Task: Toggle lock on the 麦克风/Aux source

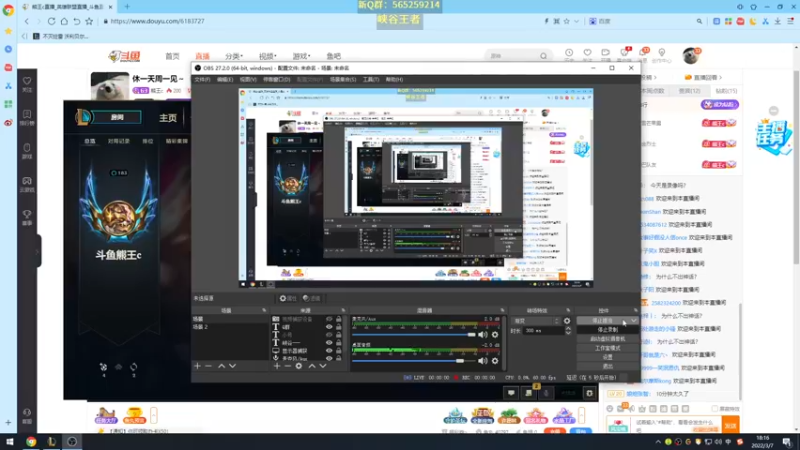Action: 338,358
